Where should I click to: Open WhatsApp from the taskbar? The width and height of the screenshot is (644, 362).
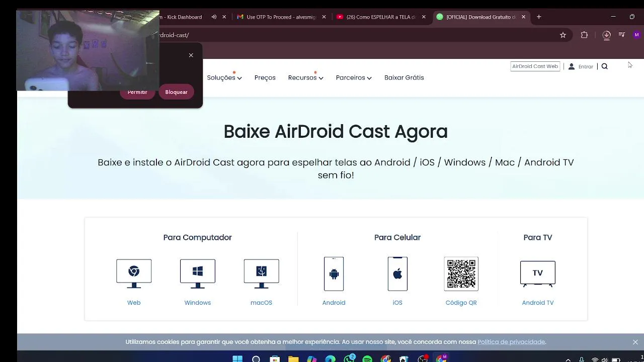tap(349, 359)
